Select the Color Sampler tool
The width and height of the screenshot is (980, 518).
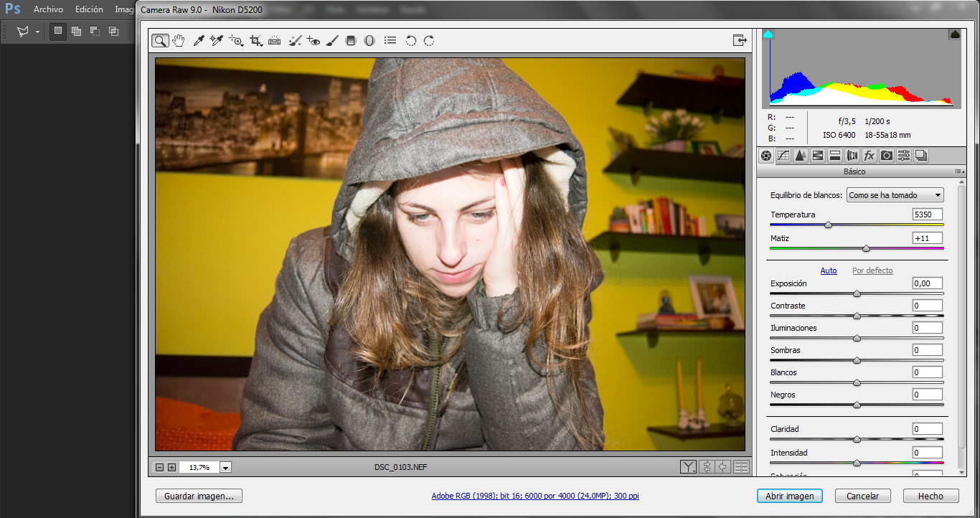coord(217,41)
